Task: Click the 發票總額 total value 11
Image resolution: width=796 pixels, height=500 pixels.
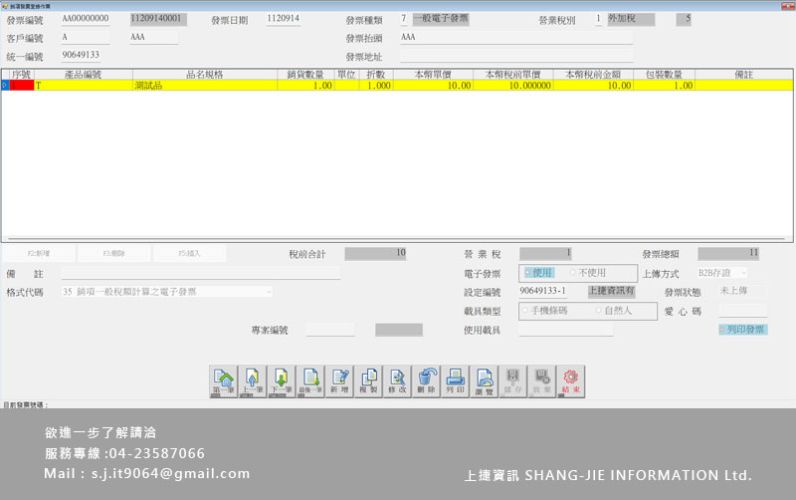Action: pyautogui.click(x=728, y=253)
